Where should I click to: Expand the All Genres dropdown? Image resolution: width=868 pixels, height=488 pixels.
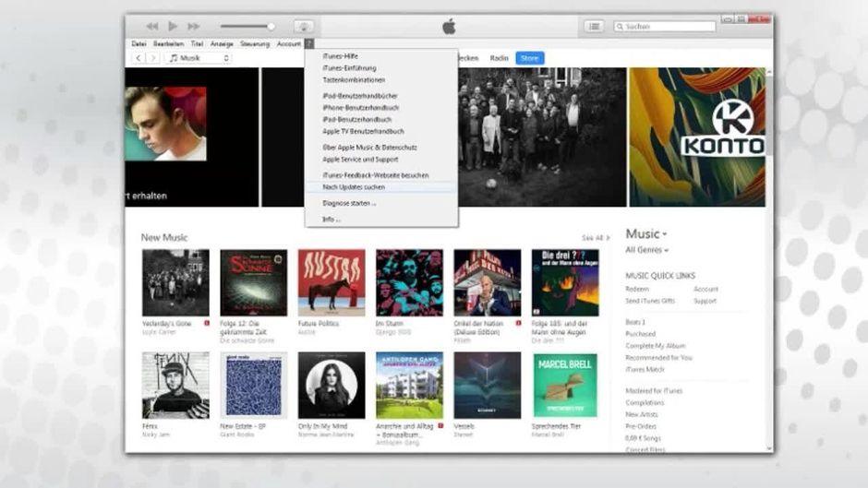point(646,250)
